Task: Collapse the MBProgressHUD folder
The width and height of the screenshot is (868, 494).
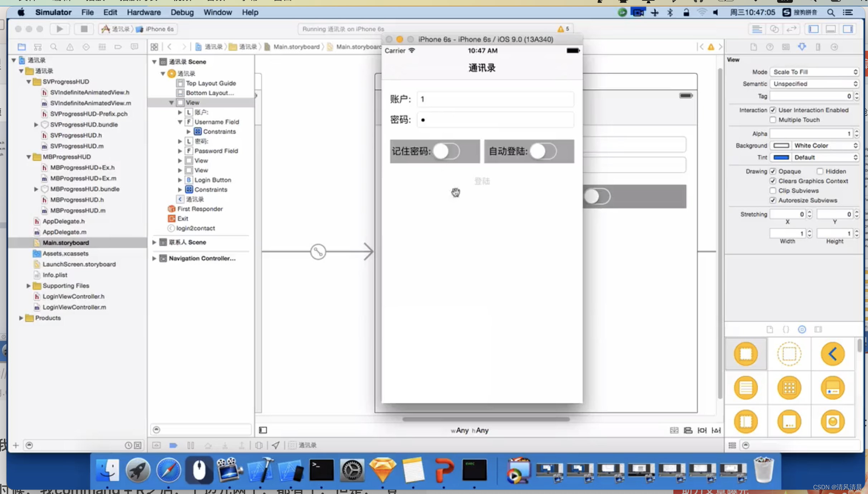Action: 29,157
